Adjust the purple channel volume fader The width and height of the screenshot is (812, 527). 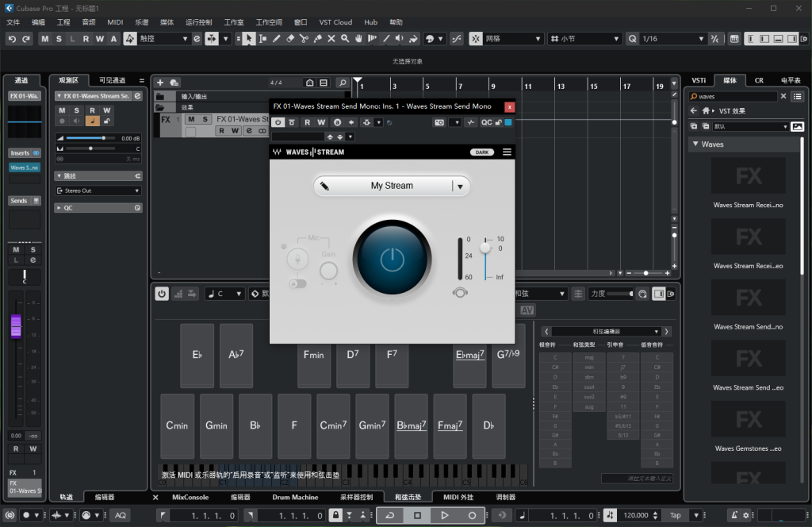pos(16,326)
